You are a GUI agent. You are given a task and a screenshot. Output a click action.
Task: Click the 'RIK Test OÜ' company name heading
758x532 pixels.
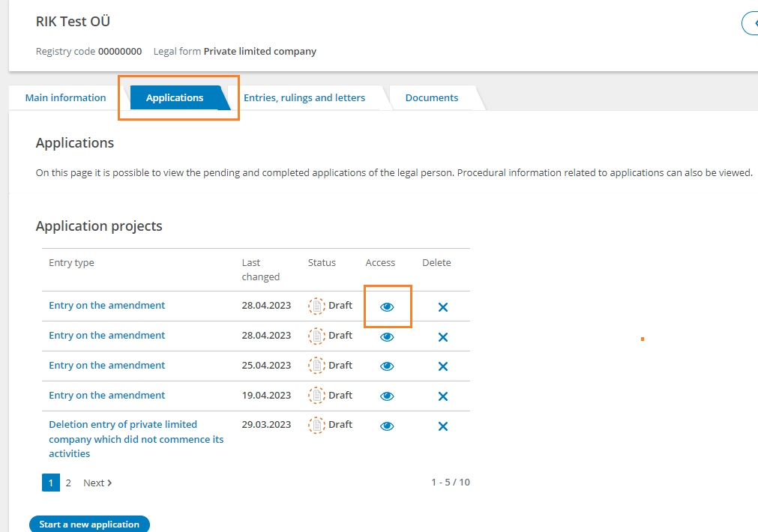point(73,22)
